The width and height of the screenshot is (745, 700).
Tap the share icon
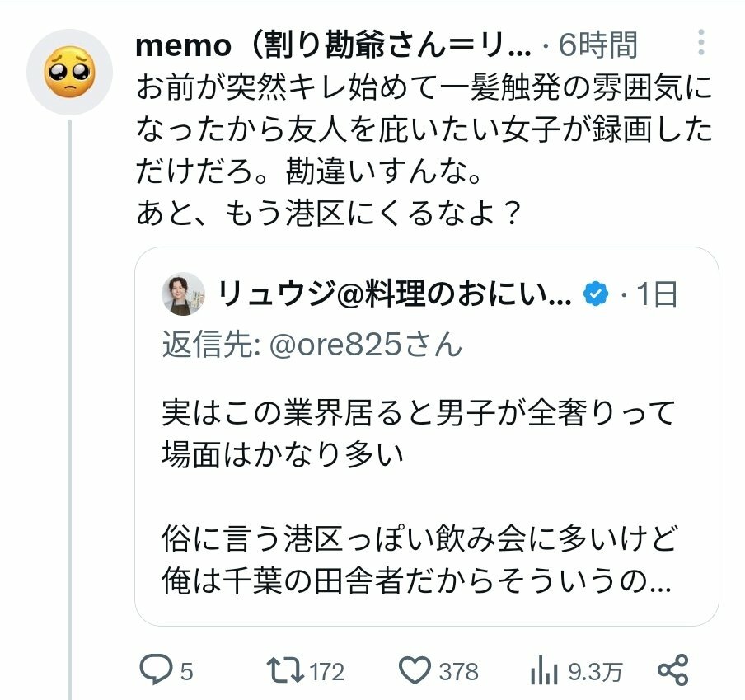point(674,670)
